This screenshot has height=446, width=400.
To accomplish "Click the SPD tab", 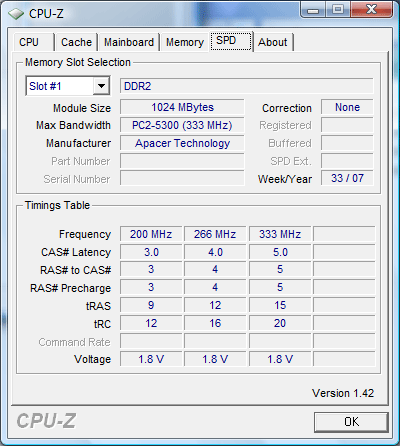I will (x=231, y=41).
